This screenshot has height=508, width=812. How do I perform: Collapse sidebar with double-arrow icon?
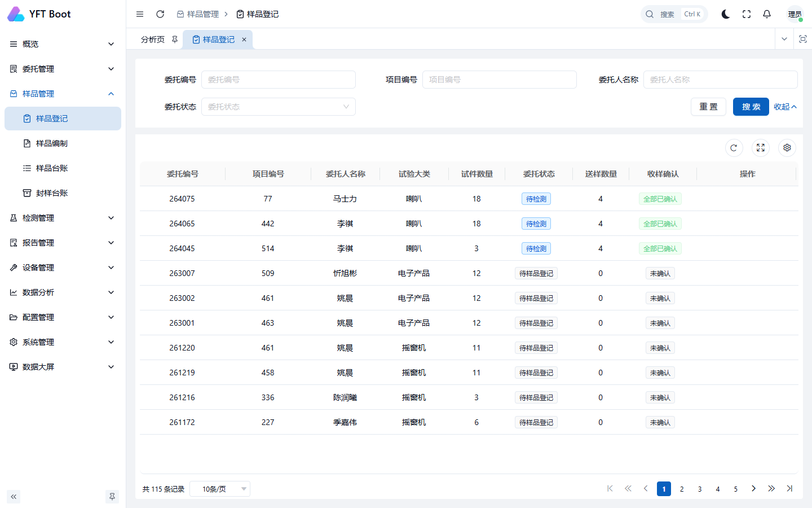click(14, 497)
